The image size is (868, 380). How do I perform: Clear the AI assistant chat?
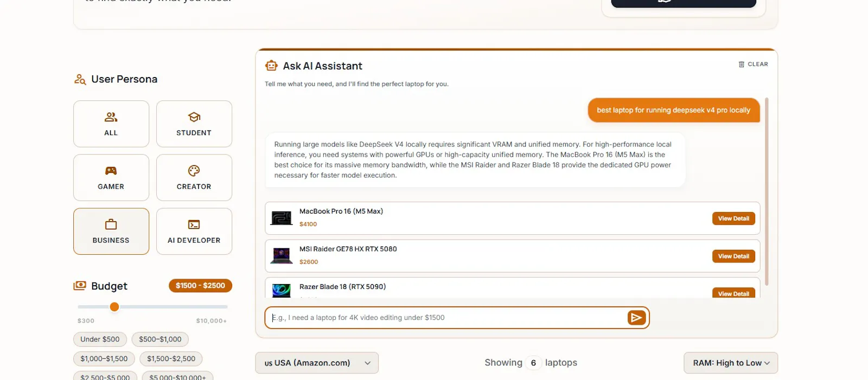tap(754, 64)
